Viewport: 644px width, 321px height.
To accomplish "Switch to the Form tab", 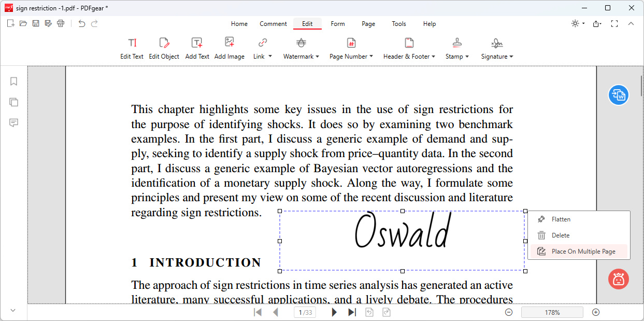I will (337, 23).
